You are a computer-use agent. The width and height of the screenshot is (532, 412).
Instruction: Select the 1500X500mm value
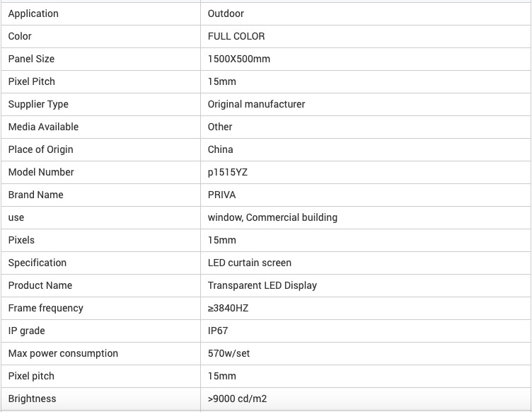coord(239,59)
